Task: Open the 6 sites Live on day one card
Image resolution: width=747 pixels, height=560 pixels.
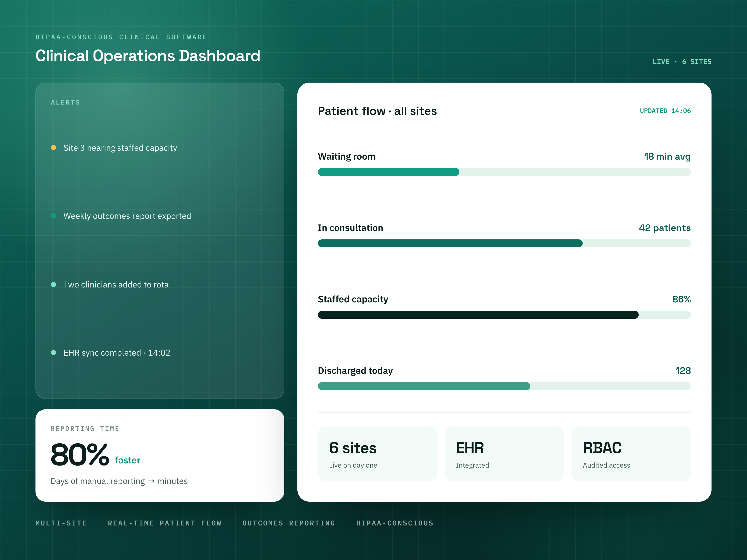Action: point(377,454)
